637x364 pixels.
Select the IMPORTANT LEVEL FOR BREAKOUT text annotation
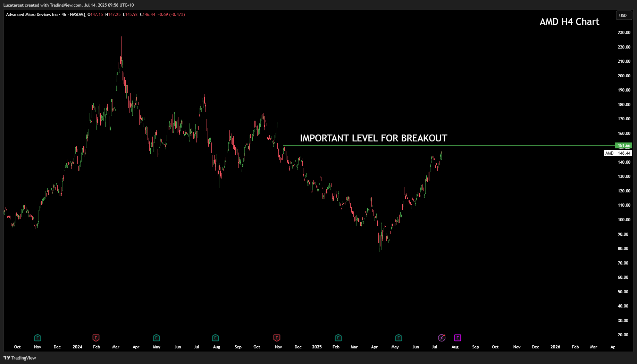point(374,138)
